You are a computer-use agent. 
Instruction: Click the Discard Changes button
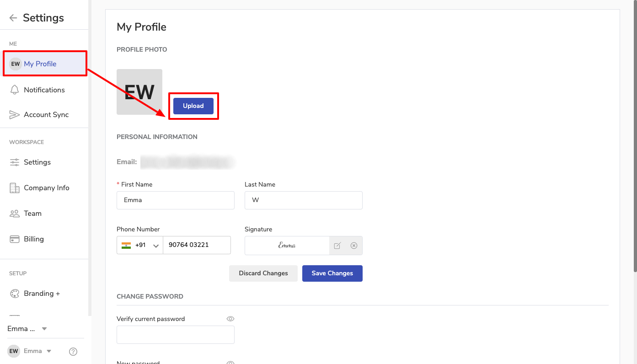263,273
